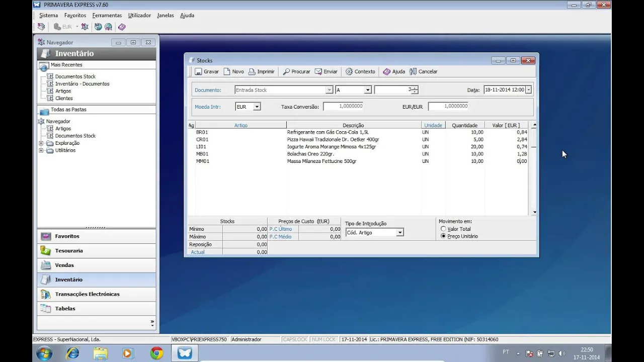Click the Ajuda help icon in Stocks
Screen dimensions: 644x362
point(386,71)
